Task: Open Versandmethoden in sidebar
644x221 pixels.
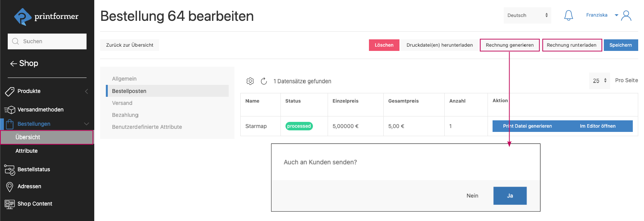Action: (x=40, y=110)
